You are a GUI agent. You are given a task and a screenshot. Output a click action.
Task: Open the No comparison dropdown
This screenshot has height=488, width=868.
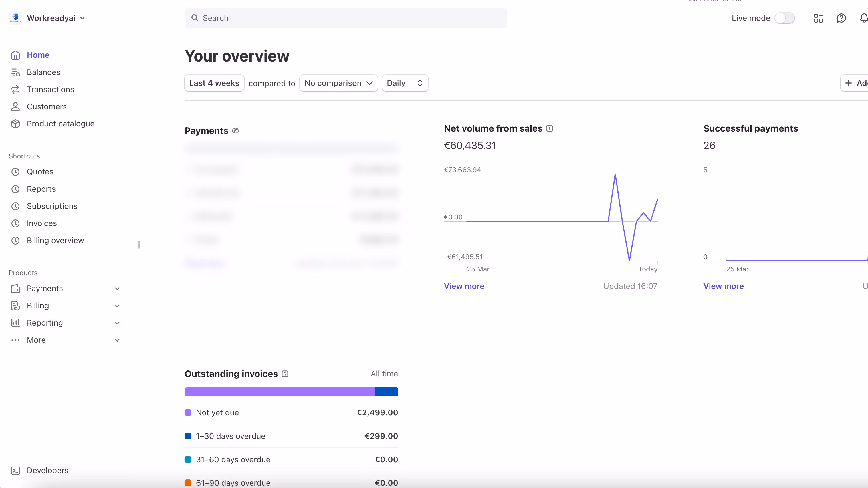click(x=338, y=83)
